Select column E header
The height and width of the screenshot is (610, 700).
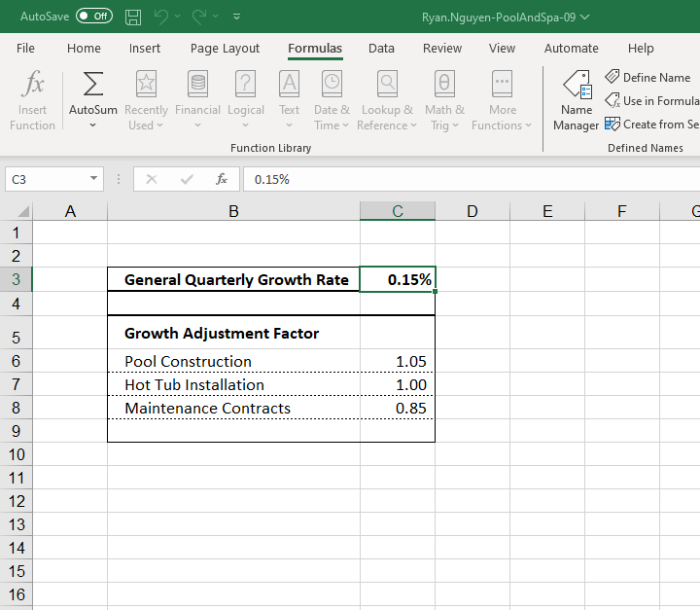pos(547,211)
